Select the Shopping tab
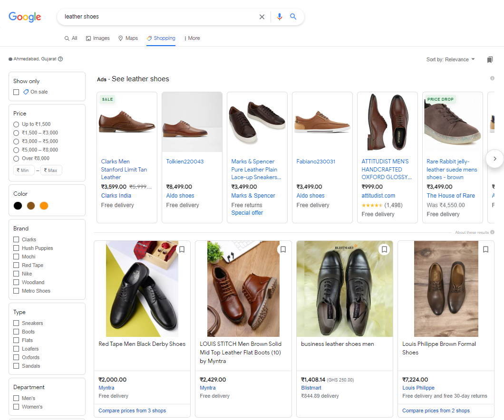This screenshot has width=504, height=420. [161, 38]
